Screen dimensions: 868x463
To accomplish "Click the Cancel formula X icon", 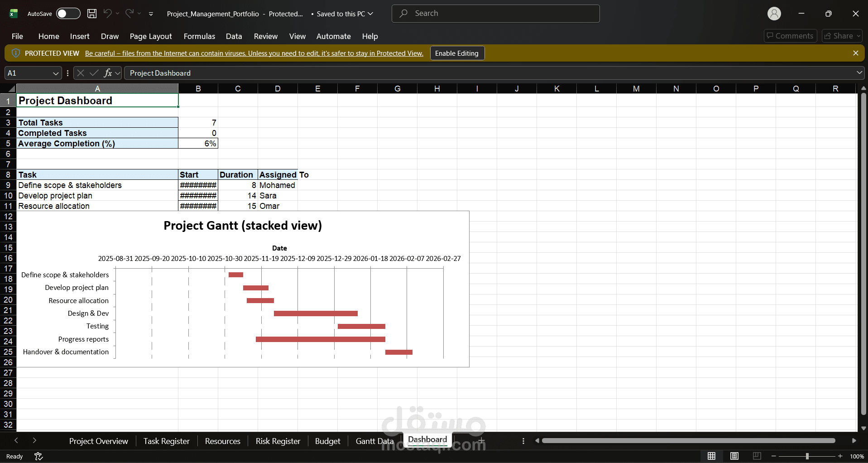I will pyautogui.click(x=80, y=73).
